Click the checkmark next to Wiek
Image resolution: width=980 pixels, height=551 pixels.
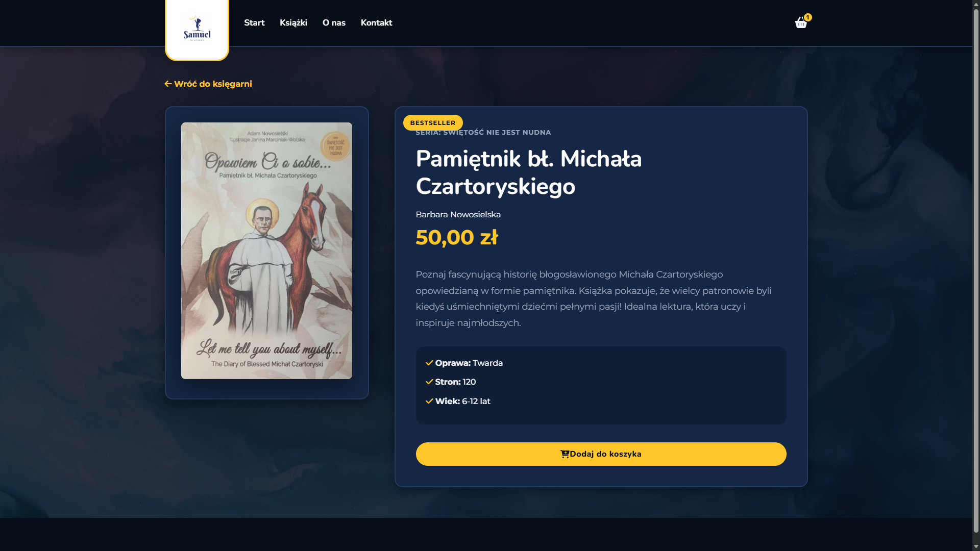pyautogui.click(x=429, y=401)
